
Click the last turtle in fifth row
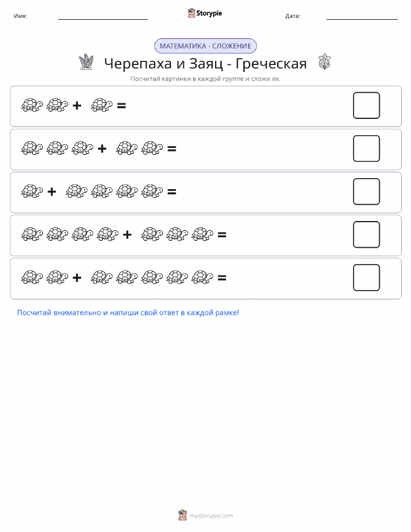[x=202, y=277]
